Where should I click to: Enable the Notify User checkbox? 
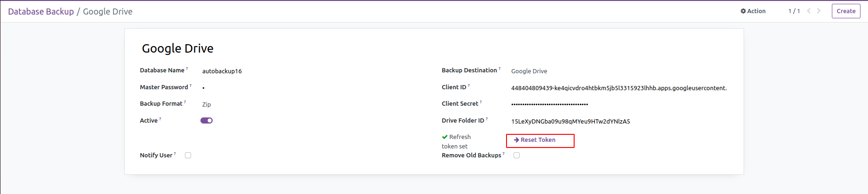pyautogui.click(x=188, y=155)
